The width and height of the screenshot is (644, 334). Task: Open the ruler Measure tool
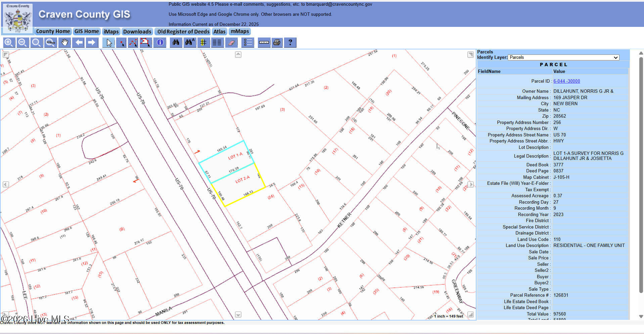coord(264,43)
